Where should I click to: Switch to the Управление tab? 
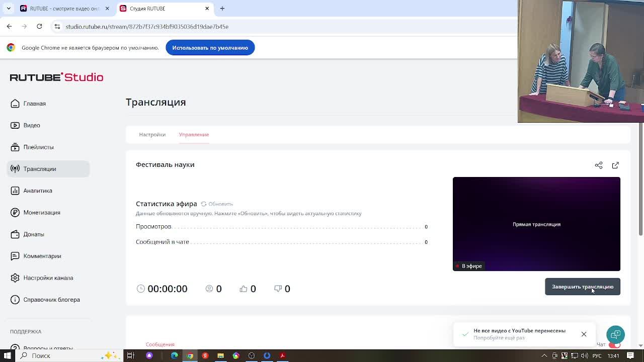[194, 134]
